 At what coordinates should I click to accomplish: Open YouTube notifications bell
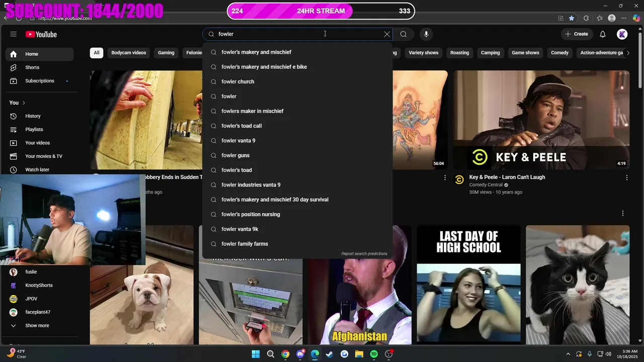tap(603, 34)
